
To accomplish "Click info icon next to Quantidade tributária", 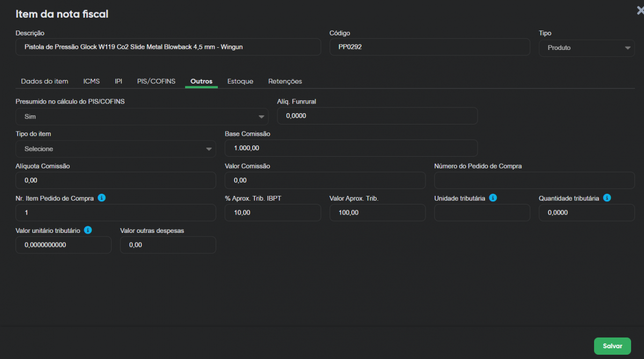I will point(606,198).
